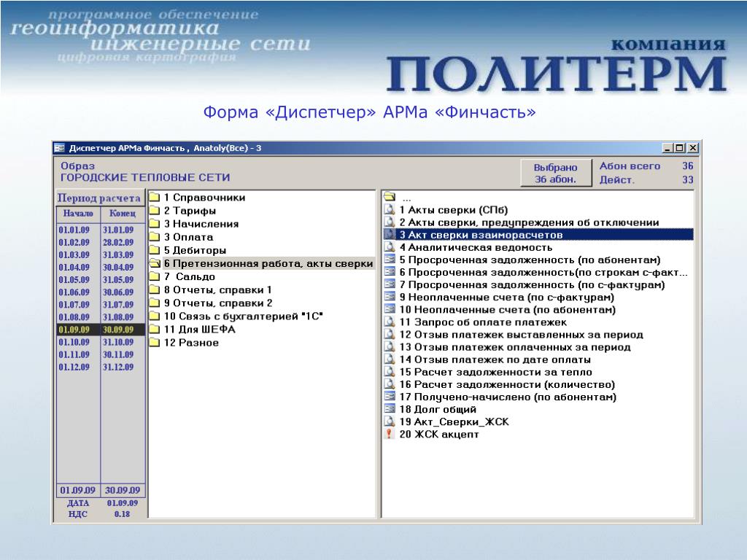Open 14 Отзыв платежек по дате оплаты
The image size is (747, 560).
pos(495,359)
